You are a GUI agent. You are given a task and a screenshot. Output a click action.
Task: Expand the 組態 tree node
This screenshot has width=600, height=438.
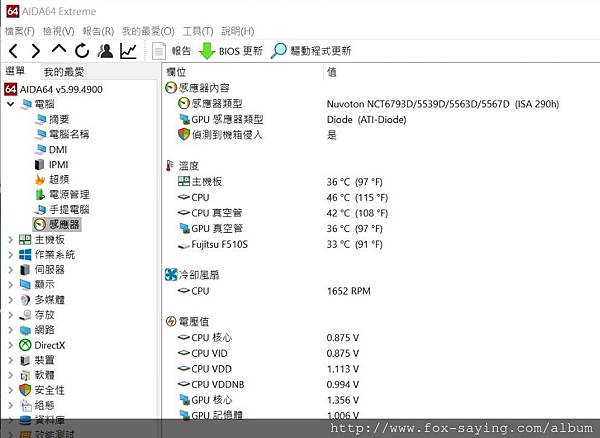(10, 405)
